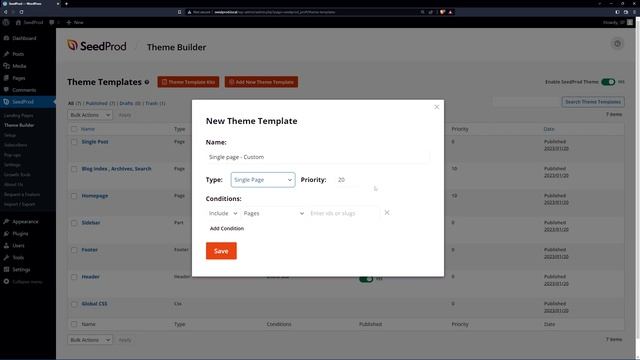Open WordPress Settings with sliders icon
The width and height of the screenshot is (640, 360).
[21, 269]
